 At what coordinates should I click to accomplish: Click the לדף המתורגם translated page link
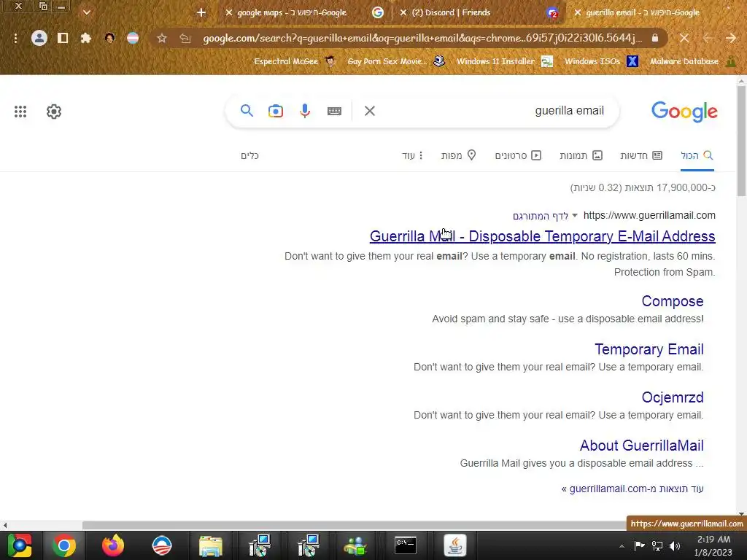point(541,216)
